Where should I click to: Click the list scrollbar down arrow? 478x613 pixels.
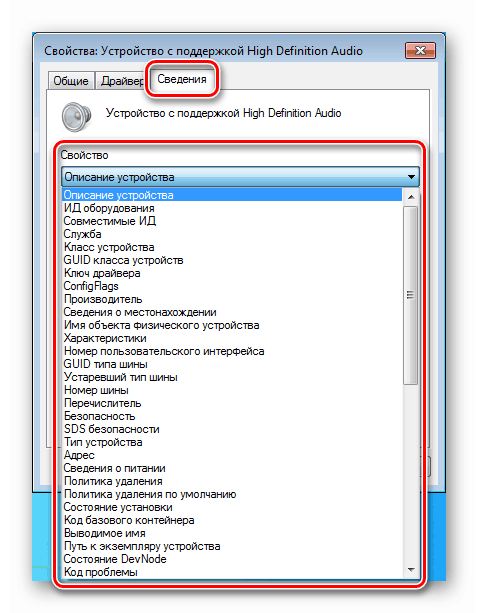point(411,570)
